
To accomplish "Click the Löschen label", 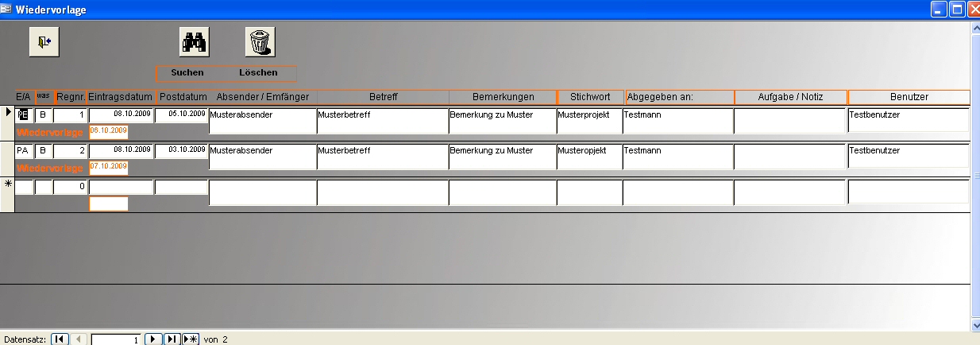I will (258, 73).
